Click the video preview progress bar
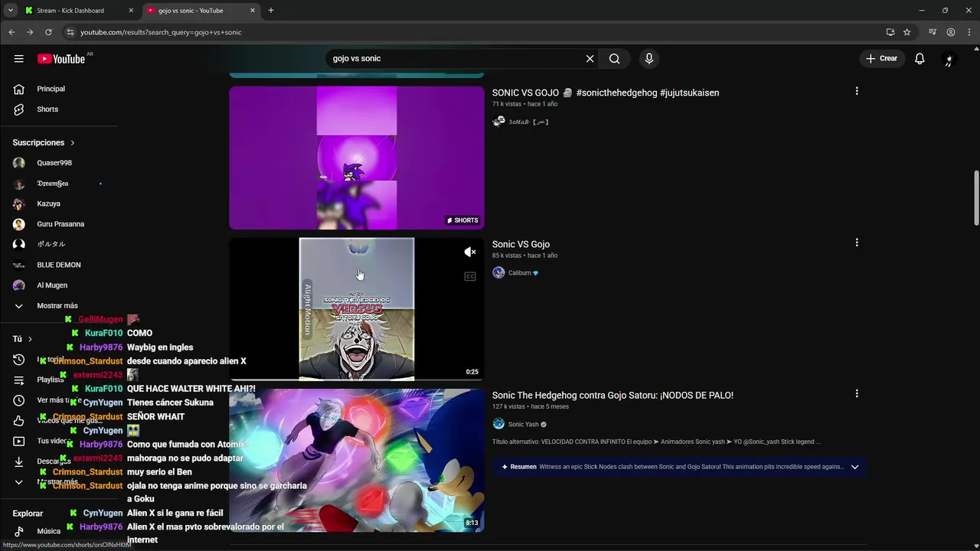The width and height of the screenshot is (980, 551). pos(357,380)
